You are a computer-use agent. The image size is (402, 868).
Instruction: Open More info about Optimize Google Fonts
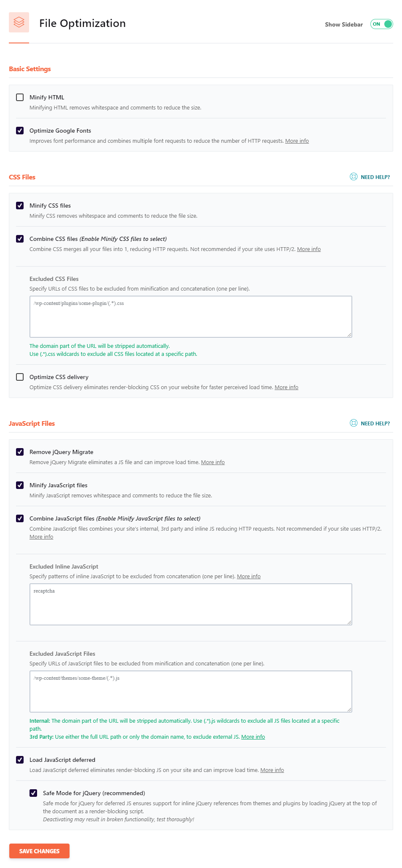(x=297, y=141)
